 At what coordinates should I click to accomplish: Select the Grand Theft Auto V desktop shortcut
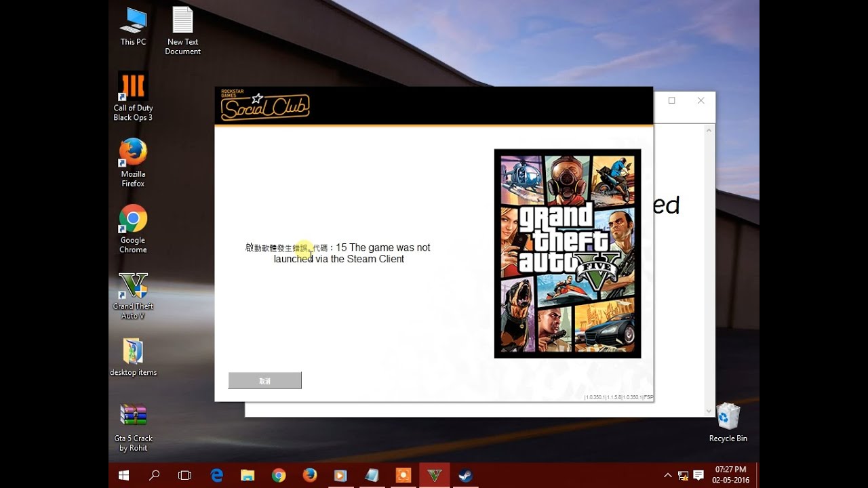[x=133, y=296]
